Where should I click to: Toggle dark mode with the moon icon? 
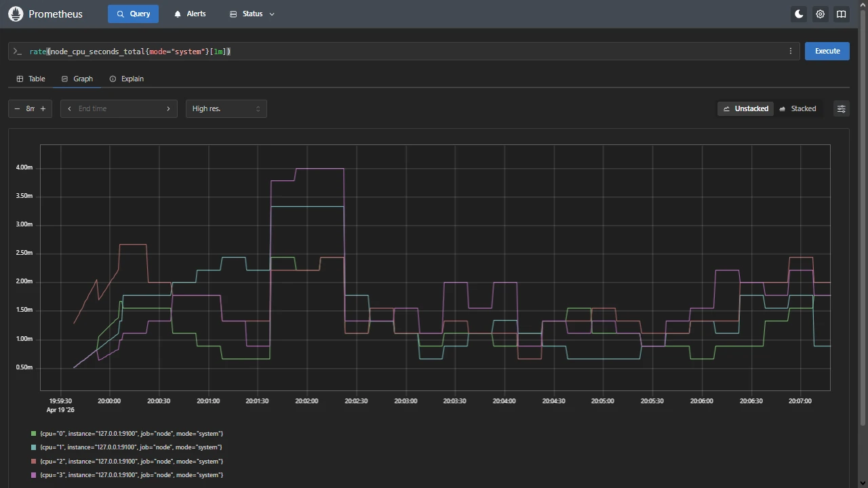point(799,14)
